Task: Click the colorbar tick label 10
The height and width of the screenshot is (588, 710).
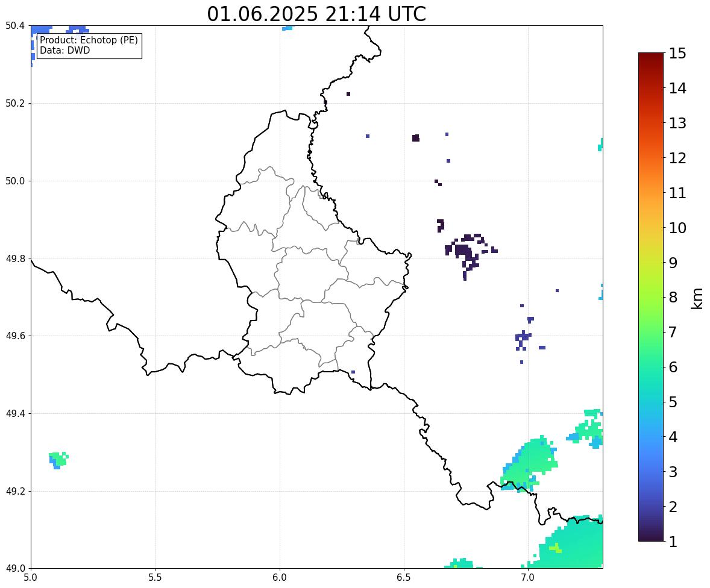Action: point(677,228)
